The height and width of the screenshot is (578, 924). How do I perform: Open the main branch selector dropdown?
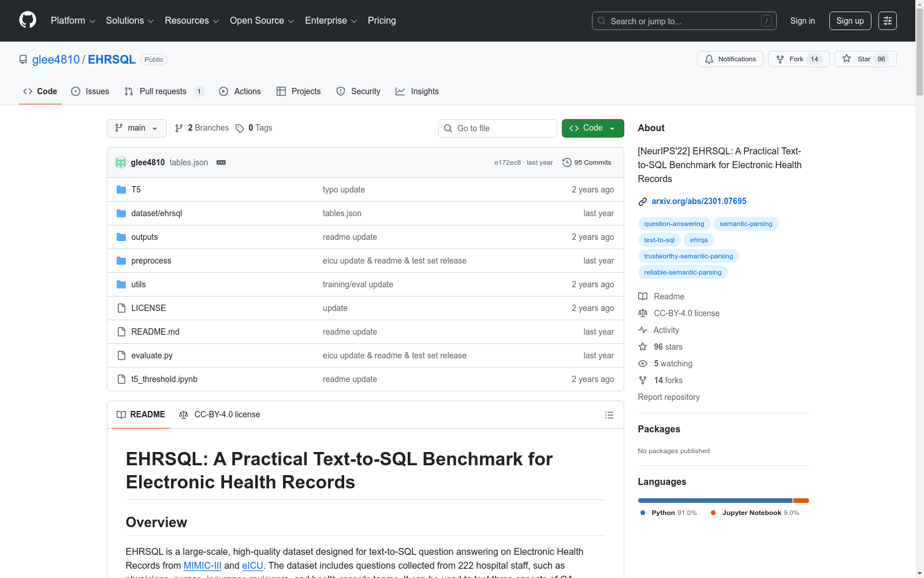coord(137,128)
